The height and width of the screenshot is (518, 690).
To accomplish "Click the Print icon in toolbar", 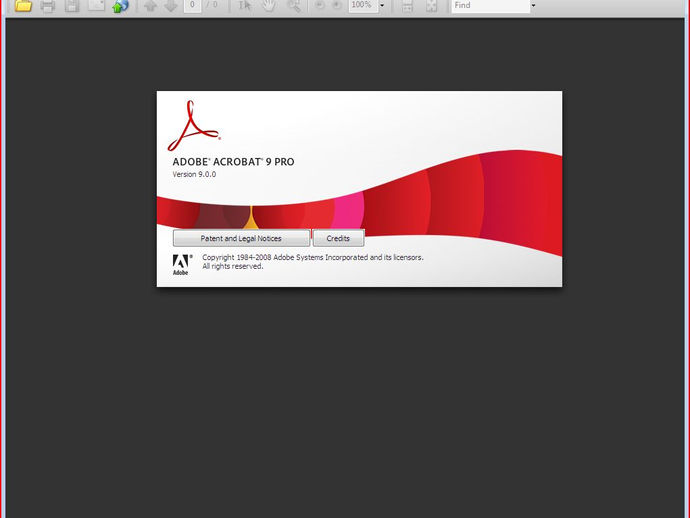I will [x=48, y=5].
